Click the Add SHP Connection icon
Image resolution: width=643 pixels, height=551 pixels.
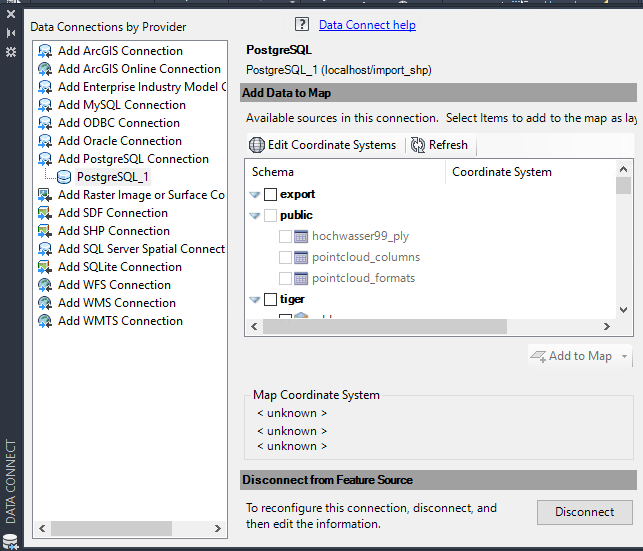pos(45,231)
